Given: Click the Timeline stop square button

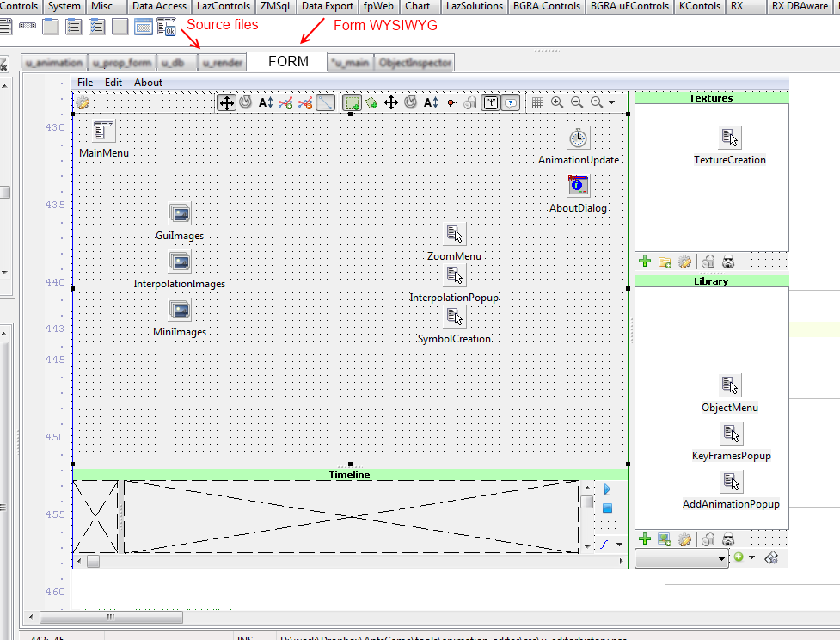Looking at the screenshot, I should click(608, 508).
